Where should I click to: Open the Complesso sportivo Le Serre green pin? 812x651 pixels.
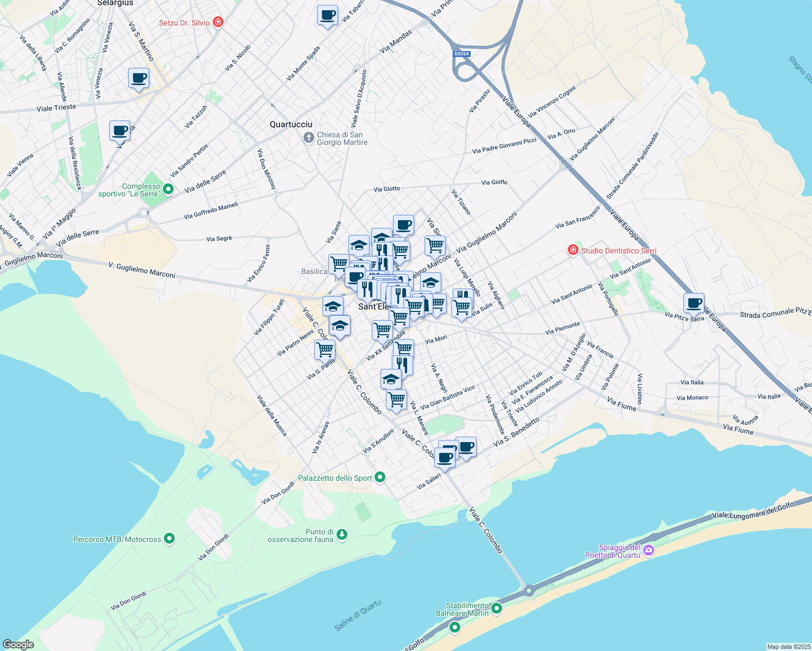(x=168, y=189)
